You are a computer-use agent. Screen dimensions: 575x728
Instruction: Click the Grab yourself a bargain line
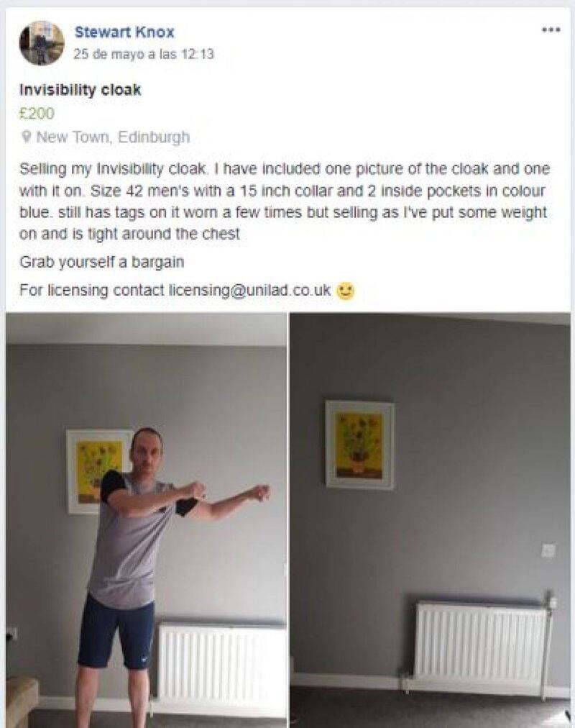click(x=101, y=263)
